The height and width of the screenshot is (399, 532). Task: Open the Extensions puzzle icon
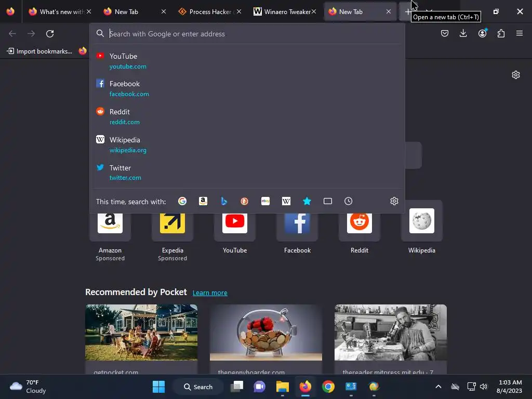coord(501,33)
